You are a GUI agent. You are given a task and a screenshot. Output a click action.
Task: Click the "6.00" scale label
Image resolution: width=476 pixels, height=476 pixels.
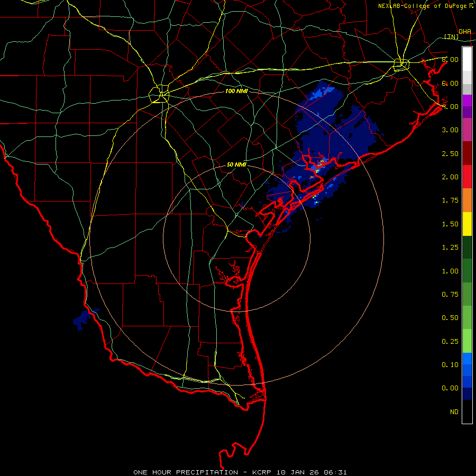point(450,83)
